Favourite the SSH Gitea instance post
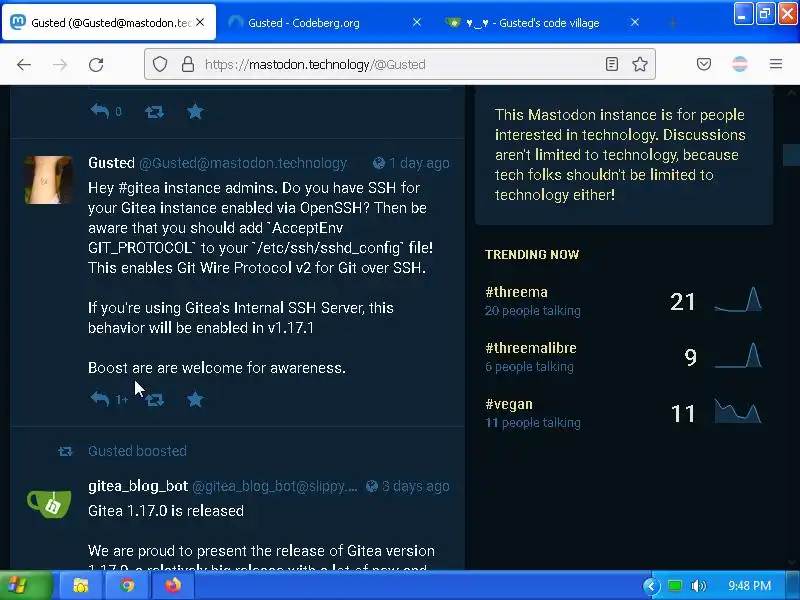 point(195,399)
